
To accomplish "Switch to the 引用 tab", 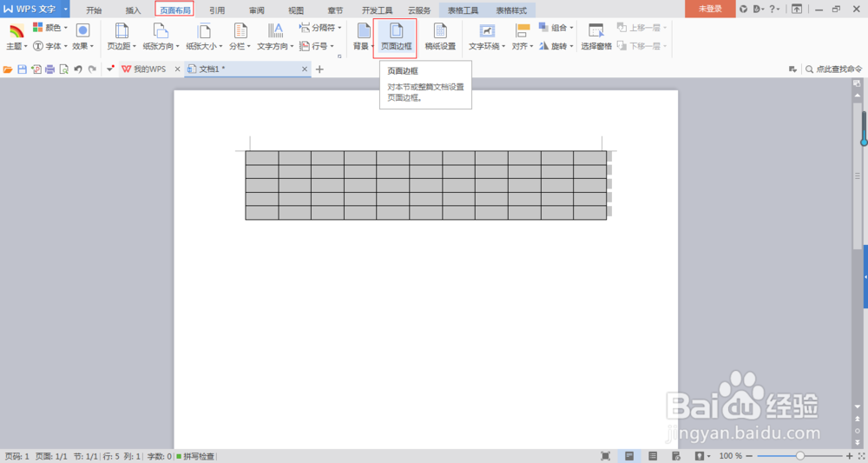I will (x=217, y=10).
